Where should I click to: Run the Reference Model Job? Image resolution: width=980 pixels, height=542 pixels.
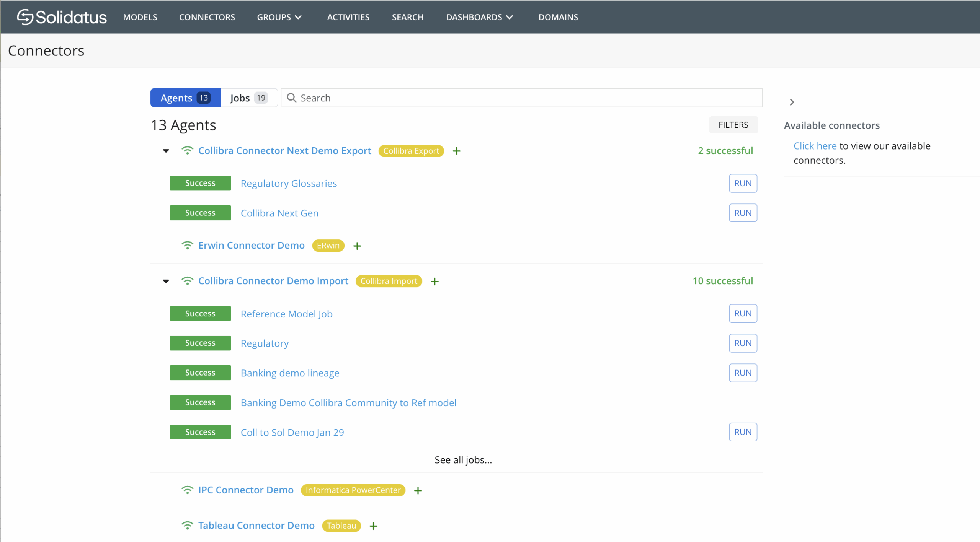743,314
